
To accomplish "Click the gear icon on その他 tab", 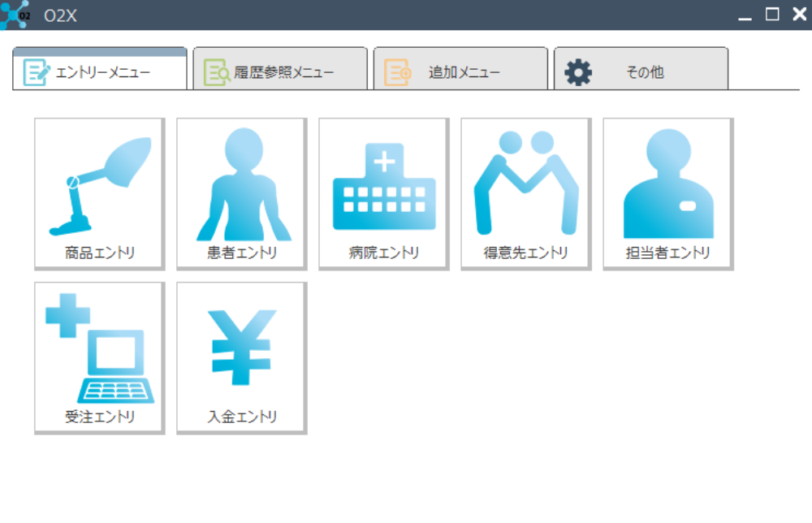I will click(x=578, y=69).
